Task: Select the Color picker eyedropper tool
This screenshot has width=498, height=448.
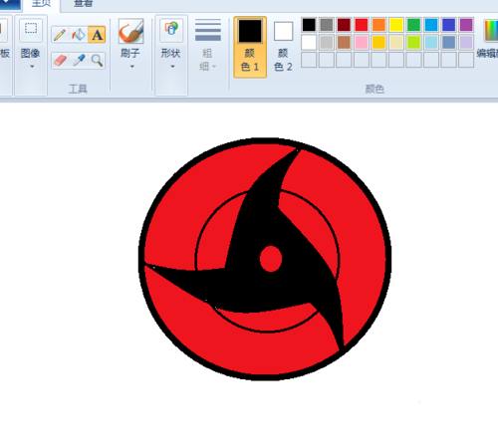Action: 79,61
